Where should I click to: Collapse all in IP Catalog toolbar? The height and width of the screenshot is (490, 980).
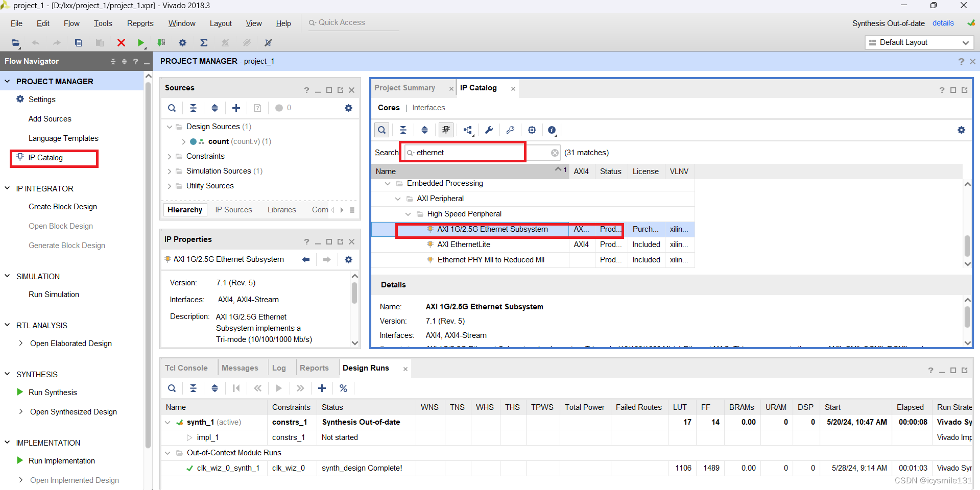403,130
